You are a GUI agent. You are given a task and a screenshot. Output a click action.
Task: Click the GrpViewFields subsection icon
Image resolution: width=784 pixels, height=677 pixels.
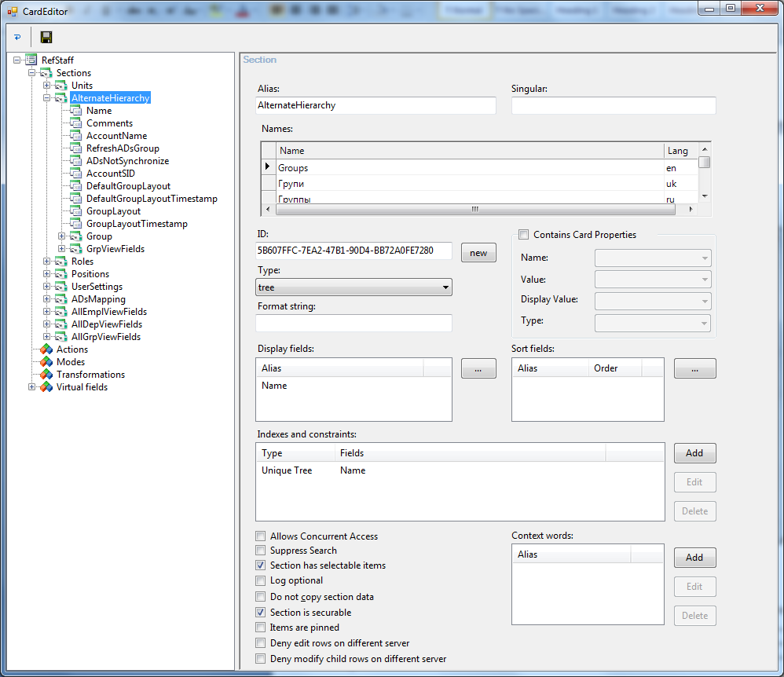pos(76,248)
